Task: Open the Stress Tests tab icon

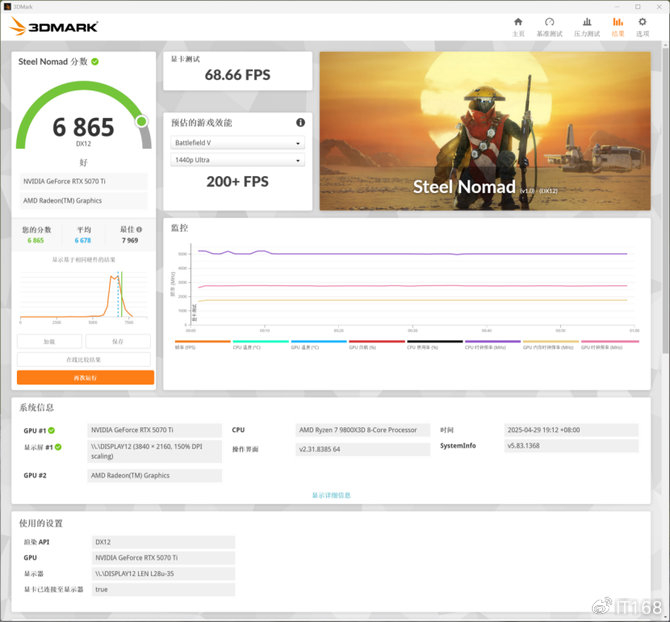Action: 587,22
